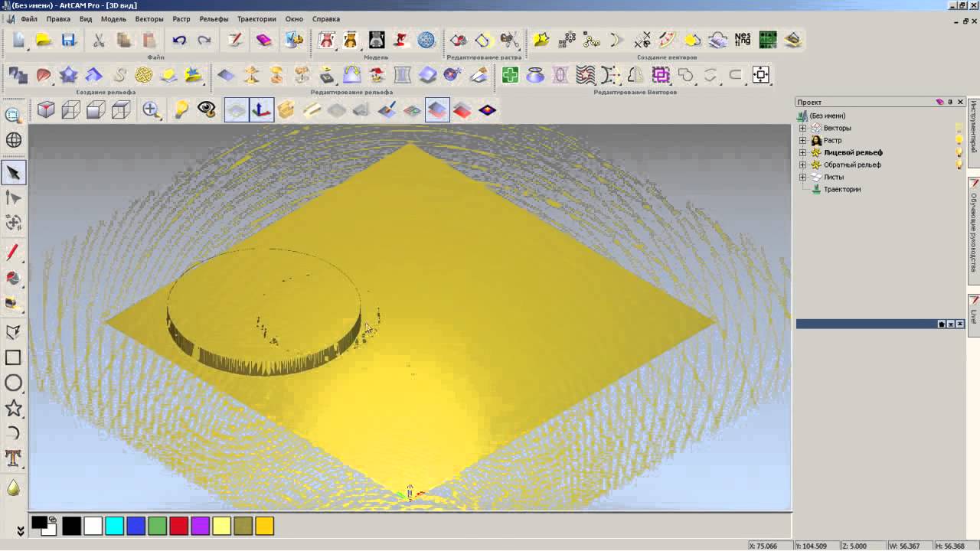The image size is (980, 551).
Task: Click the magnifier zoom icon in view toolbar
Action: [x=152, y=110]
